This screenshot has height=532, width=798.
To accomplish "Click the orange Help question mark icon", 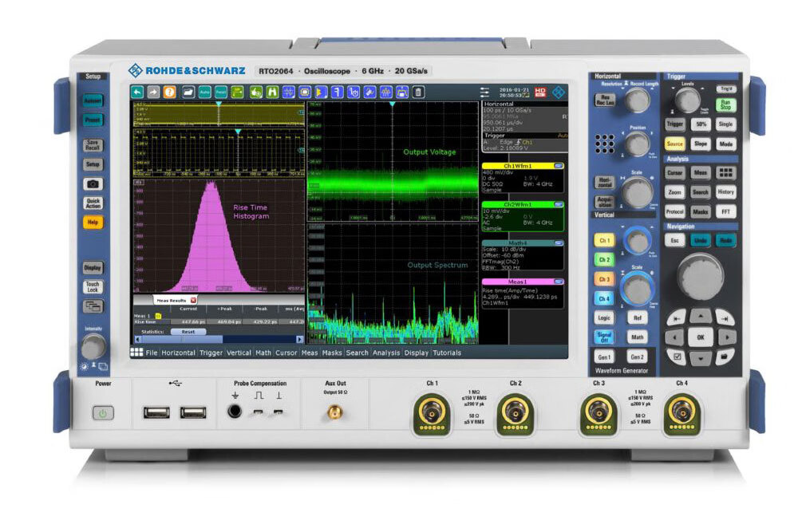I will click(169, 92).
